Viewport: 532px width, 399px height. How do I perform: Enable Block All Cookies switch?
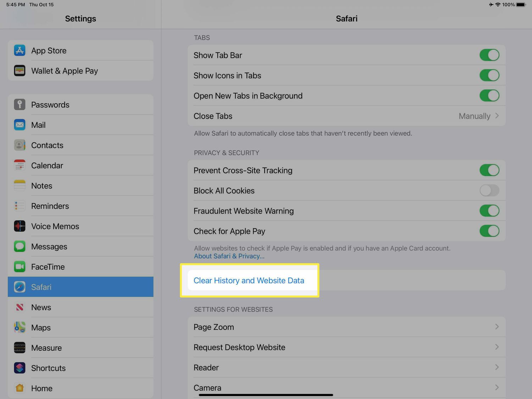pos(489,191)
